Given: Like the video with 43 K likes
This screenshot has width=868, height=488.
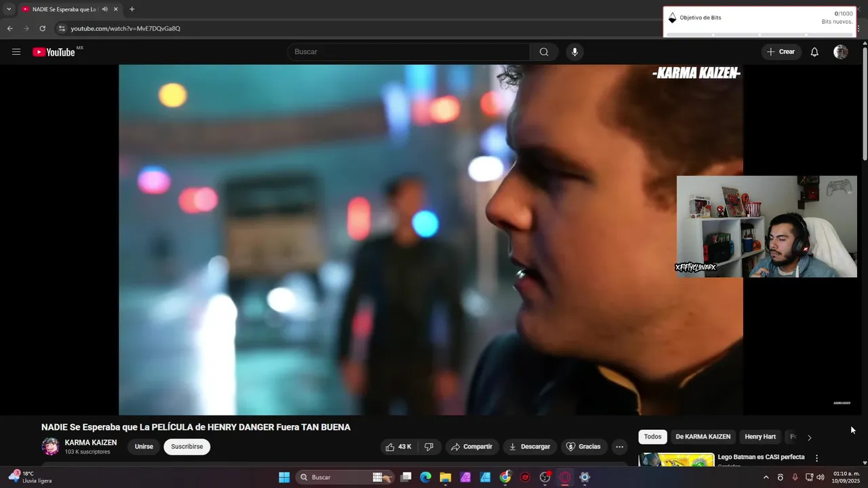Looking at the screenshot, I should 399,447.
